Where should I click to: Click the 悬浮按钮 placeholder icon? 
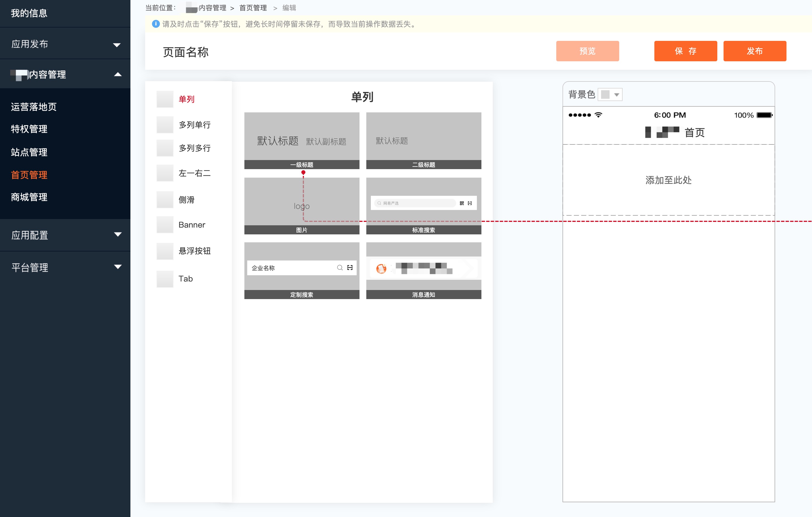(165, 251)
